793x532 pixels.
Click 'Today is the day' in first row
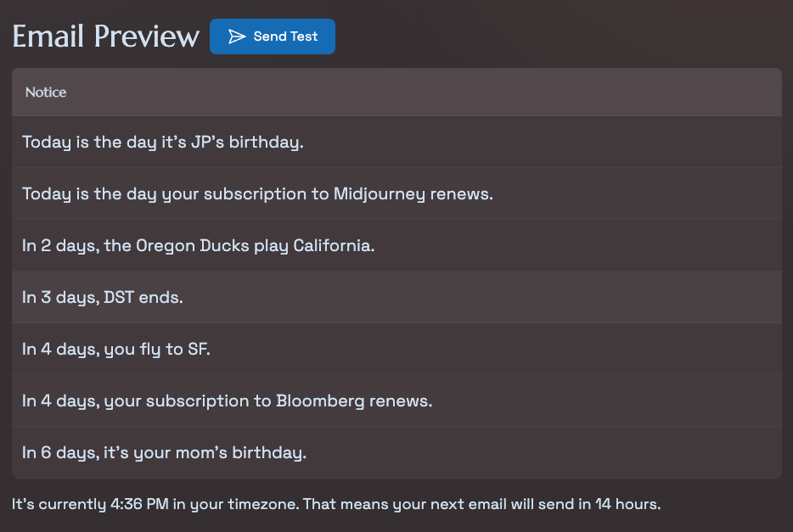[89, 143]
